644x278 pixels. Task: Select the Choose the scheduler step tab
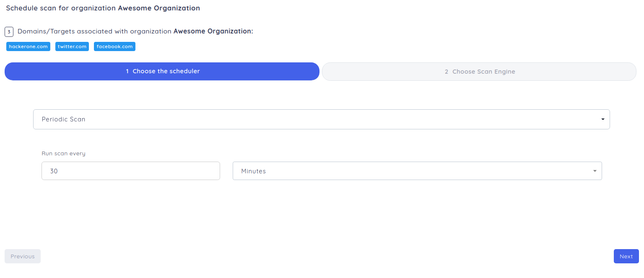(162, 71)
